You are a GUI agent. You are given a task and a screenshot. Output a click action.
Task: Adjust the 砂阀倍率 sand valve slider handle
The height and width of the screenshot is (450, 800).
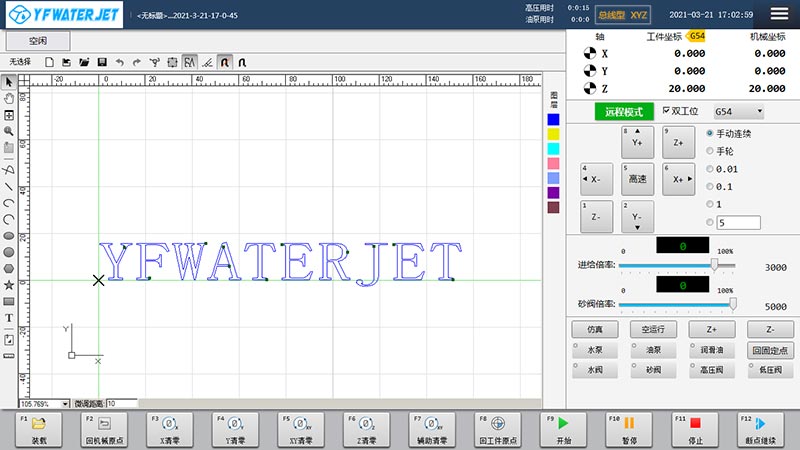(733, 304)
